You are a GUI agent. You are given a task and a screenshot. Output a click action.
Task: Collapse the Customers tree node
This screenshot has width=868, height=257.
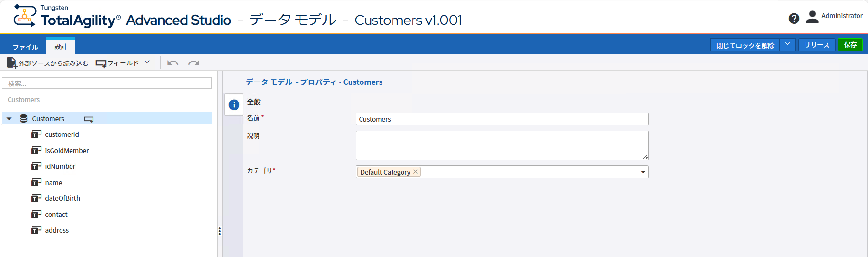(9, 119)
